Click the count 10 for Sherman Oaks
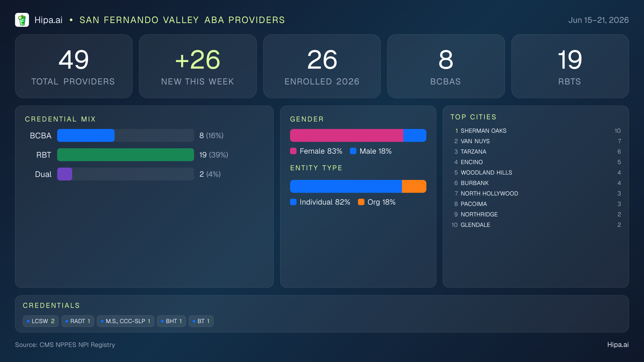The height and width of the screenshot is (362, 644). pos(618,131)
